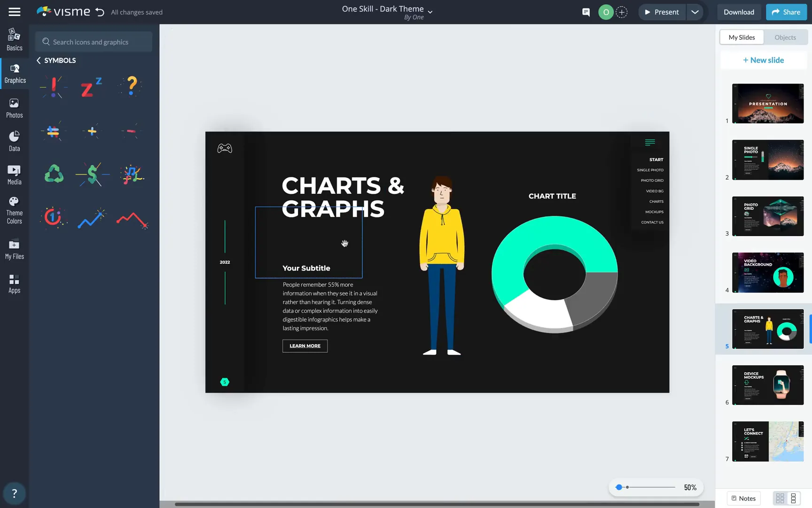The image size is (812, 508).
Task: Switch to the Objects tab
Action: coord(785,37)
